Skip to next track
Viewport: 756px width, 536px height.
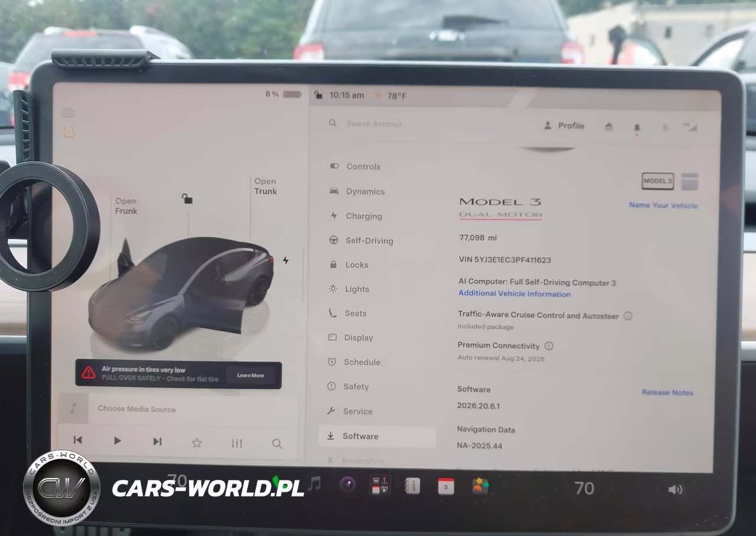[157, 441]
